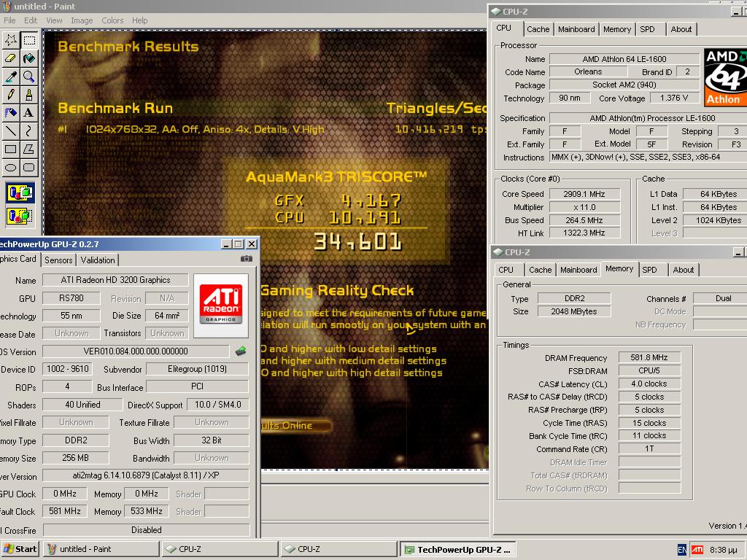Choose the Airbrush tool in Paint
Screen dimensions: 747x560
click(x=10, y=112)
